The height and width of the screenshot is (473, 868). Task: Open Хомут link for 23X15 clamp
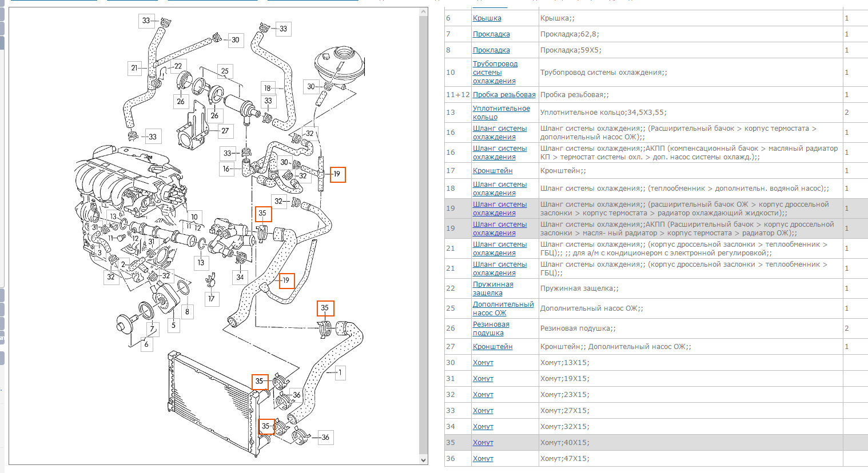point(483,395)
